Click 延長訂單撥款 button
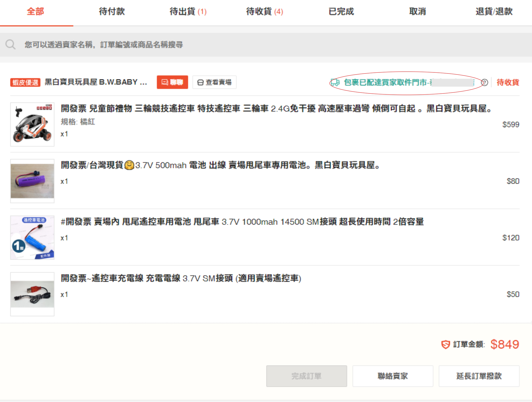The width and height of the screenshot is (532, 402). (479, 376)
